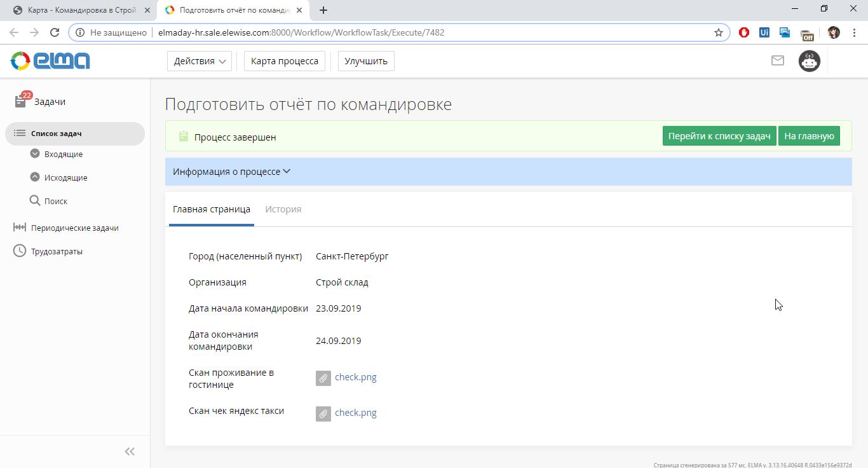The height and width of the screenshot is (468, 868).
Task: Click the Перейти к списку задач button
Action: [719, 135]
